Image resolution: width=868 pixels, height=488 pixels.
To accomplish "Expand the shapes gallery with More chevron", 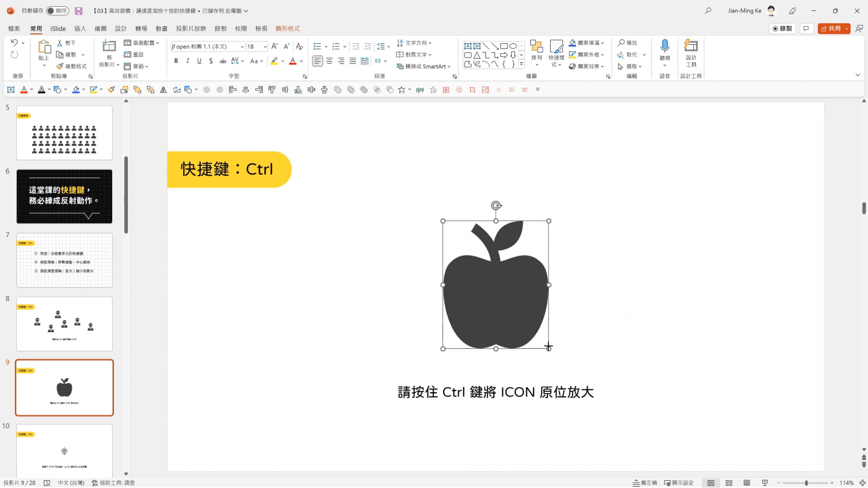I will [x=521, y=63].
